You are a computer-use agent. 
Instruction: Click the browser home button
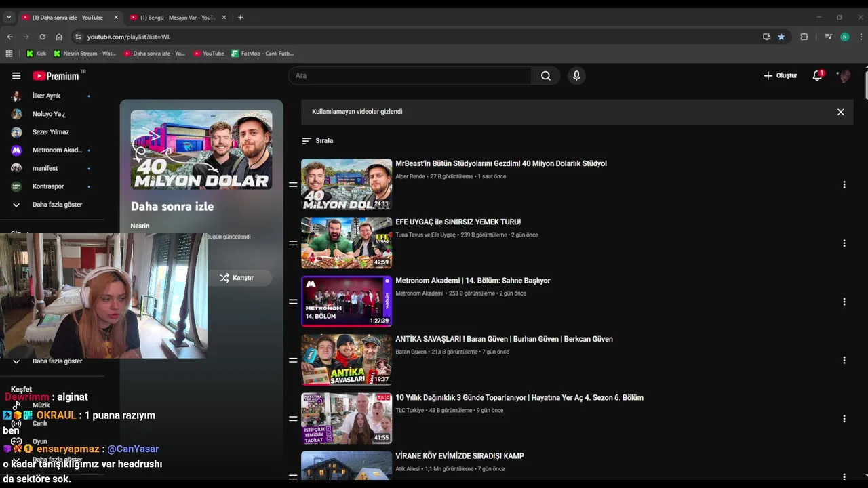pos(59,37)
